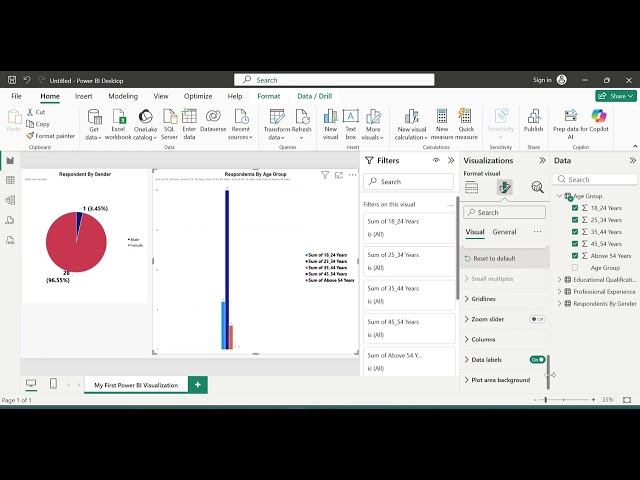Publish the report

tap(533, 121)
